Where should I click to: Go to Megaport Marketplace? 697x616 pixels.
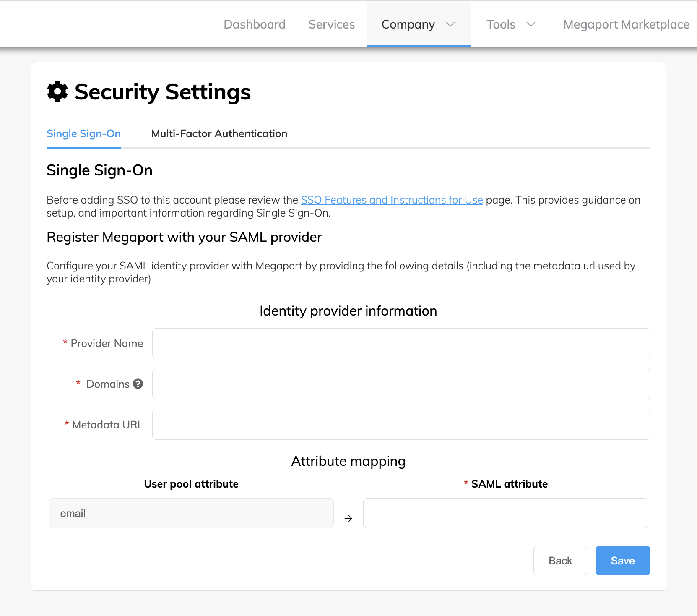click(626, 24)
